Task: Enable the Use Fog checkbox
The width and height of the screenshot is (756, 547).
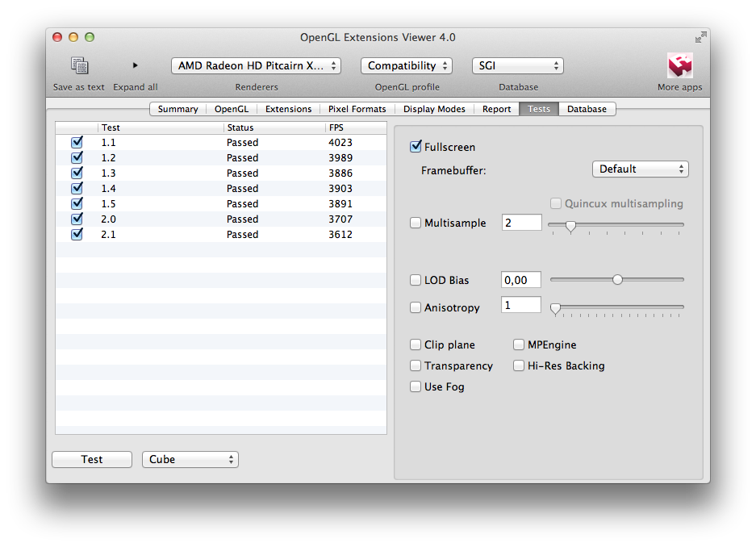Action: 416,386
